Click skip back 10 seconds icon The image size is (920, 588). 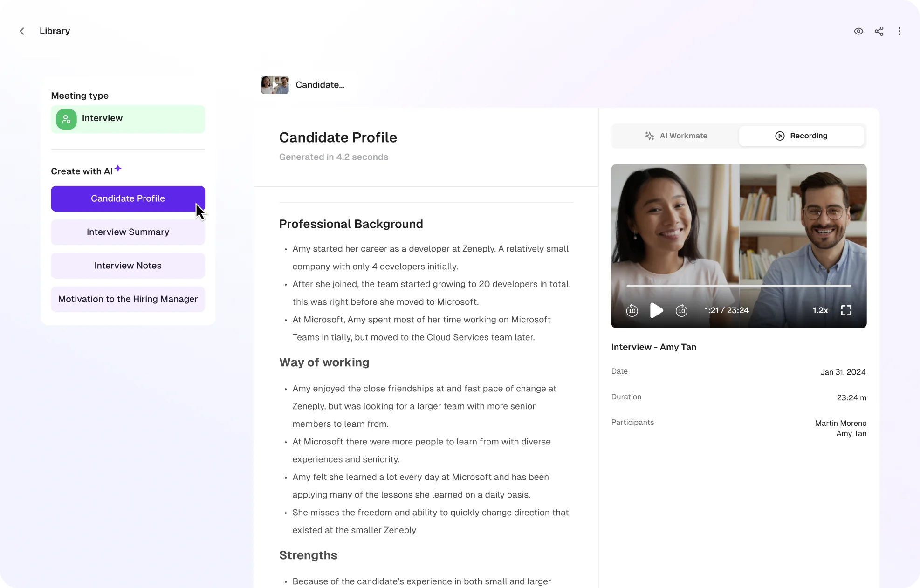click(x=631, y=310)
